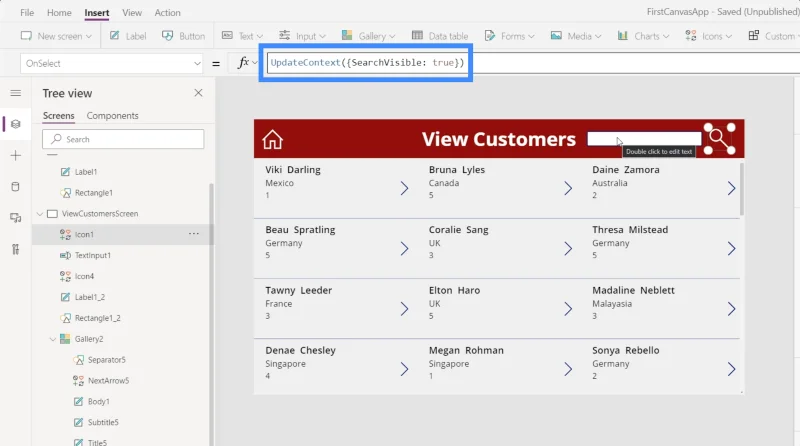Open the Media icon in left rail
This screenshot has height=446, width=800.
[x=16, y=218]
